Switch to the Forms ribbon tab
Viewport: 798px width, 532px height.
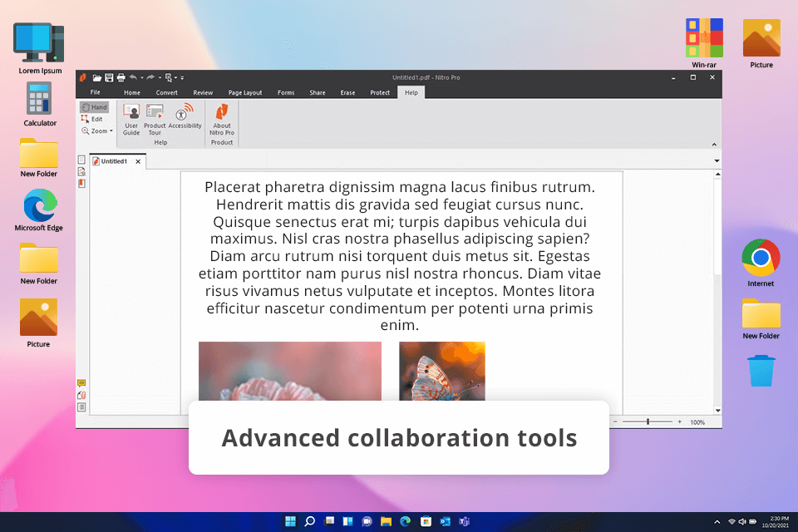(286, 92)
